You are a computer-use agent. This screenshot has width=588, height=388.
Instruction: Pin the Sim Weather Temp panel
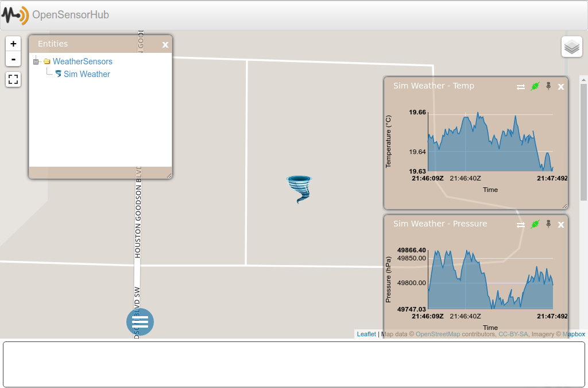pyautogui.click(x=548, y=86)
